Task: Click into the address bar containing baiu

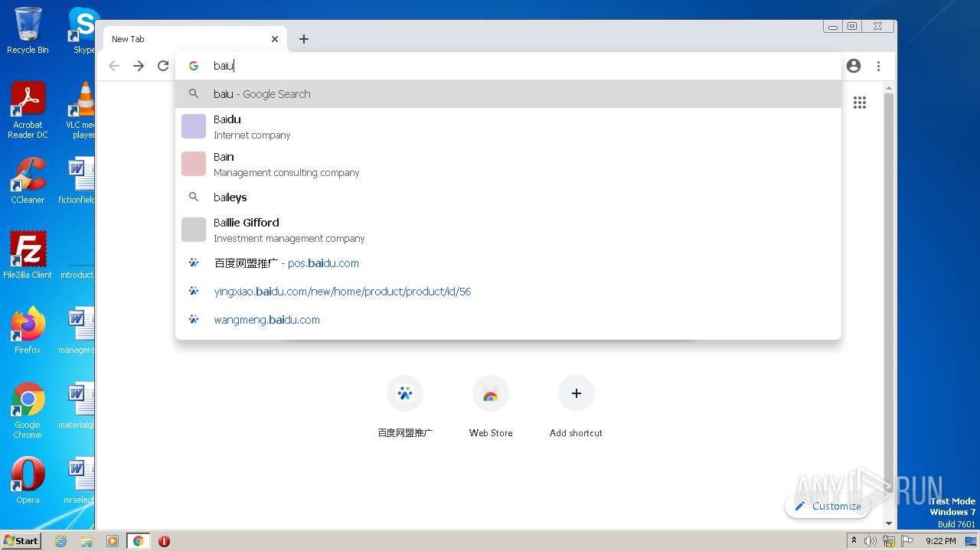Action: point(508,66)
